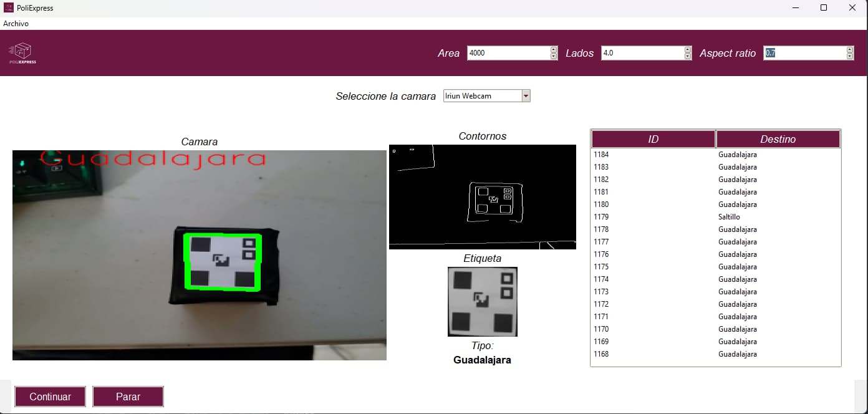Click the Etiqueta label thumbnail

point(482,302)
